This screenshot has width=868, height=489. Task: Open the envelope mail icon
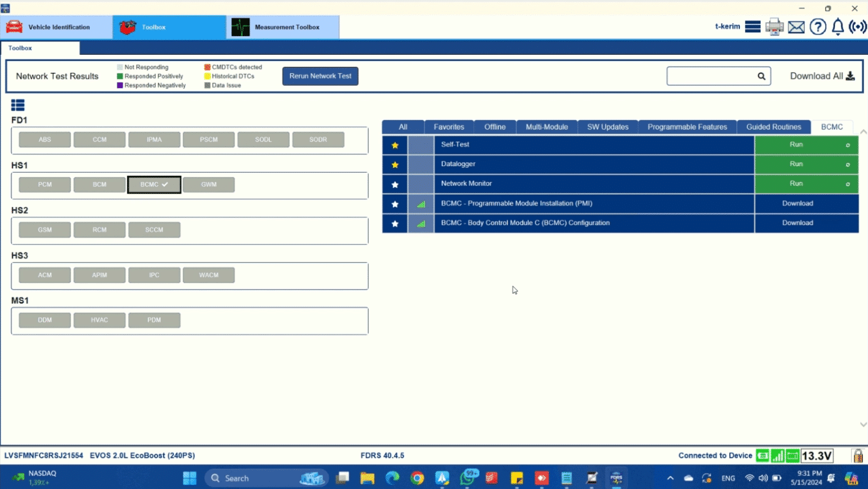(x=796, y=27)
